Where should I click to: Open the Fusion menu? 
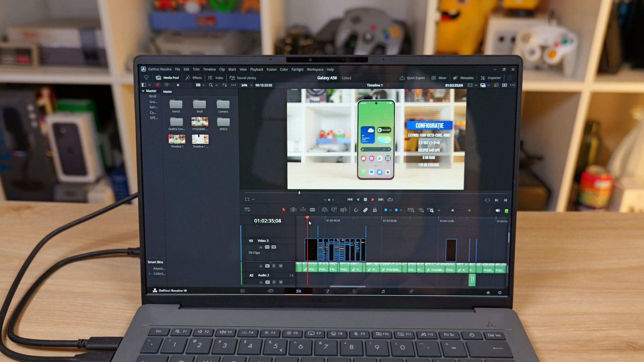pyautogui.click(x=271, y=70)
